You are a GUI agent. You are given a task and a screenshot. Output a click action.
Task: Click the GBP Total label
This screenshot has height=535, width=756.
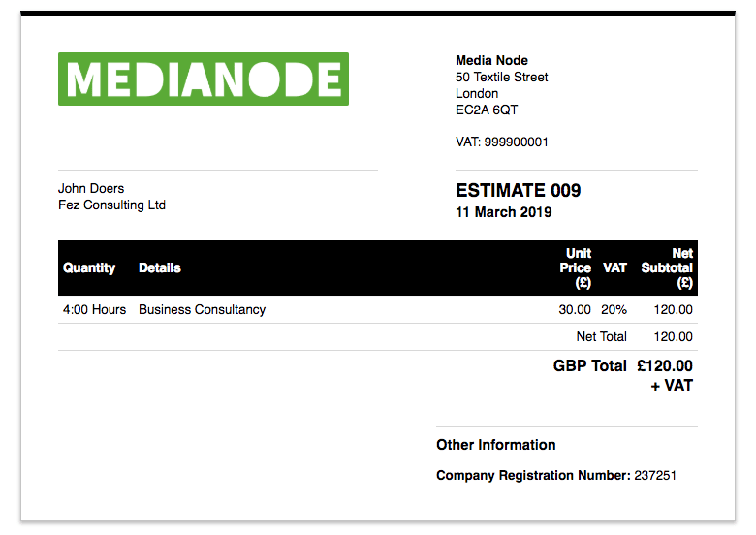pos(589,366)
